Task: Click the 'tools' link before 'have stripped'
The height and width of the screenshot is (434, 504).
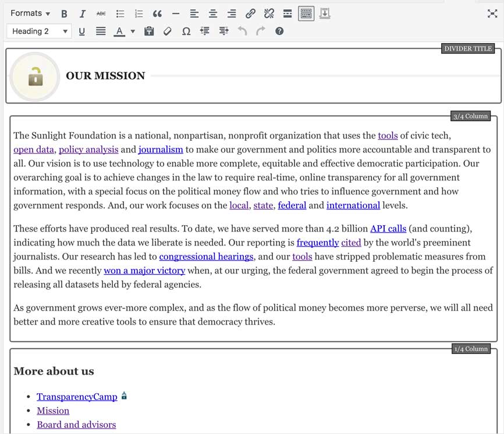Action: [x=302, y=257]
